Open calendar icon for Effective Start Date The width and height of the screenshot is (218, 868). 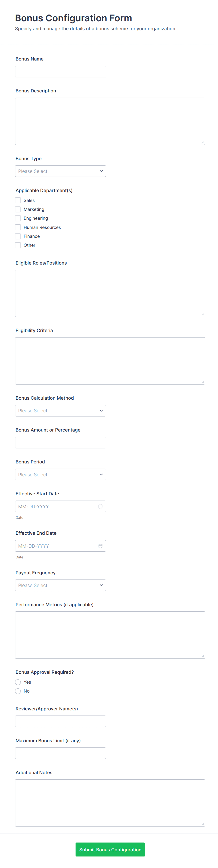(100, 506)
